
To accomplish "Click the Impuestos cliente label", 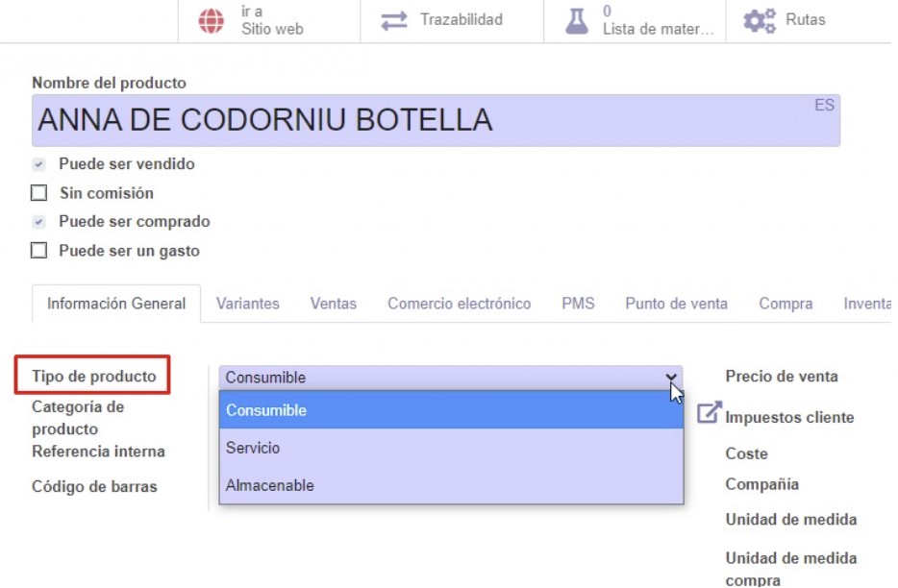I will [x=789, y=417].
